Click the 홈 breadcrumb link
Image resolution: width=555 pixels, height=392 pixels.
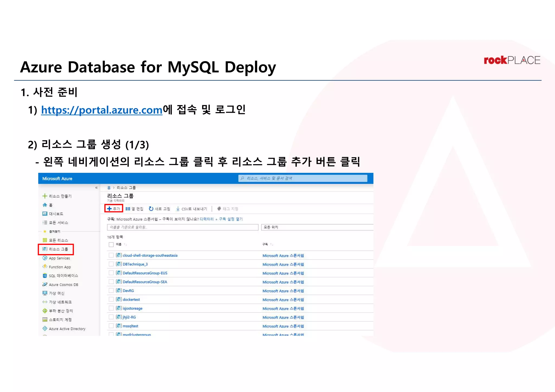coord(109,187)
